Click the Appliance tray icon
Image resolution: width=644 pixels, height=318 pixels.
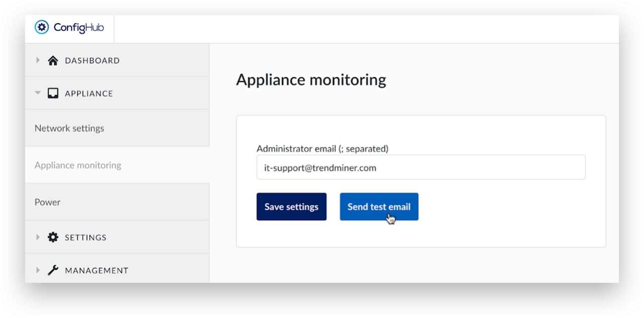click(53, 93)
